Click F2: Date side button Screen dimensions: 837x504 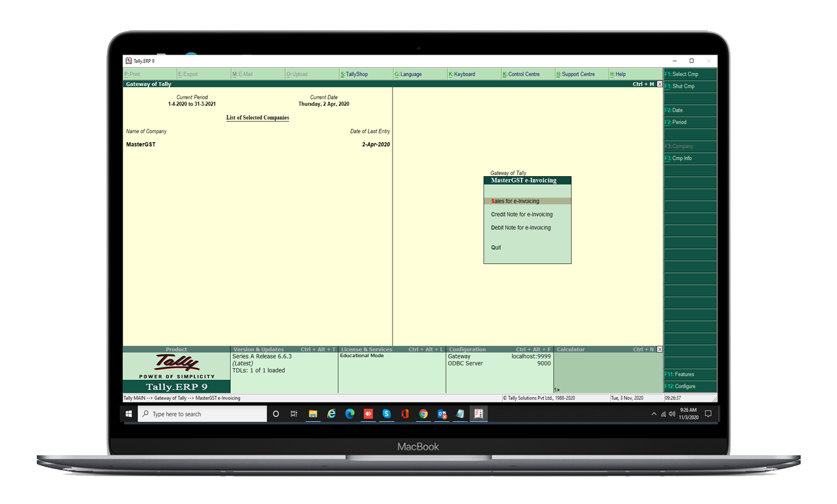point(690,110)
